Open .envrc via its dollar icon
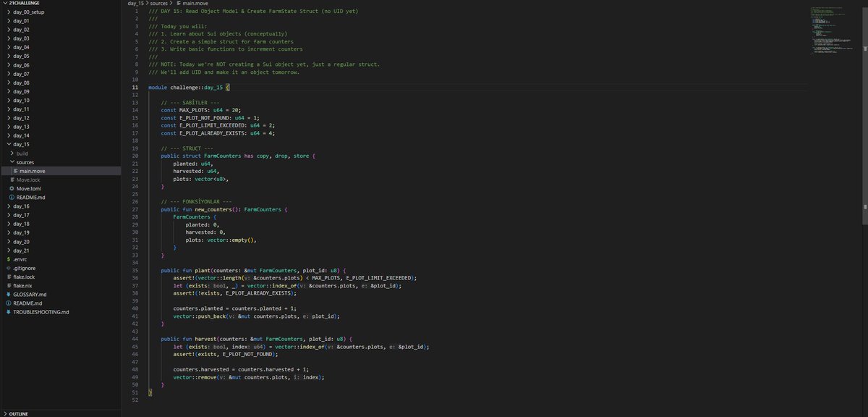This screenshot has height=417, width=868. (8, 259)
